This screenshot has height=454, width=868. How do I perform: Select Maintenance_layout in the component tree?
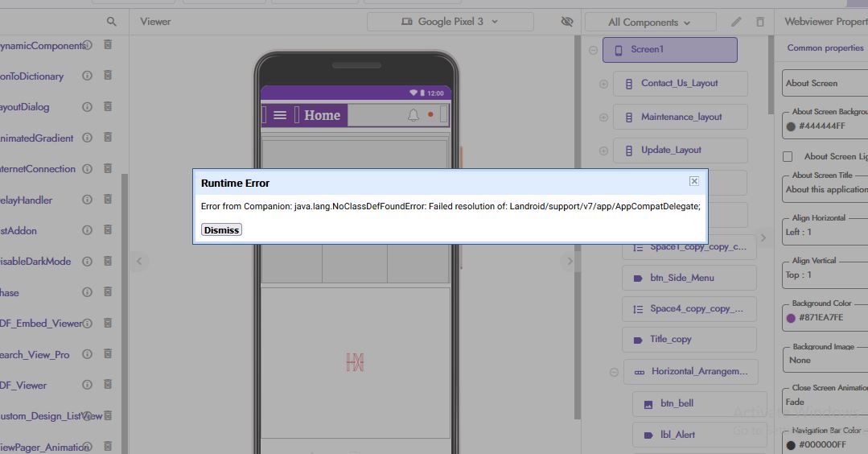pos(681,117)
